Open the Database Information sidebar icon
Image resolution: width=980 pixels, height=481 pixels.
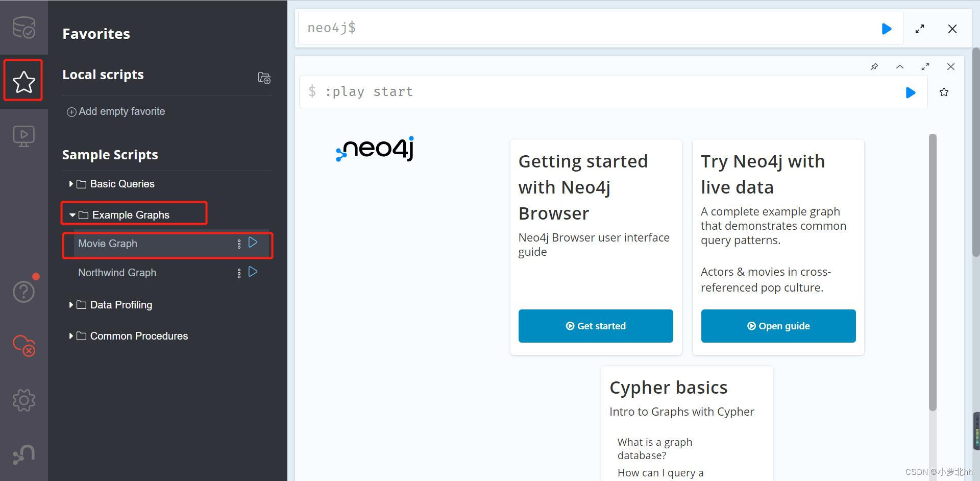click(23, 28)
